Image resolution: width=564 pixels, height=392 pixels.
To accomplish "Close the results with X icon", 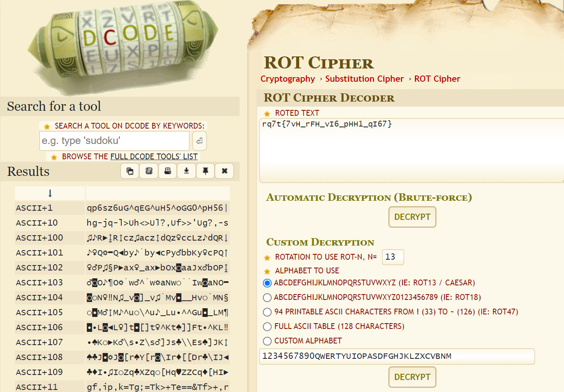I will pyautogui.click(x=225, y=171).
